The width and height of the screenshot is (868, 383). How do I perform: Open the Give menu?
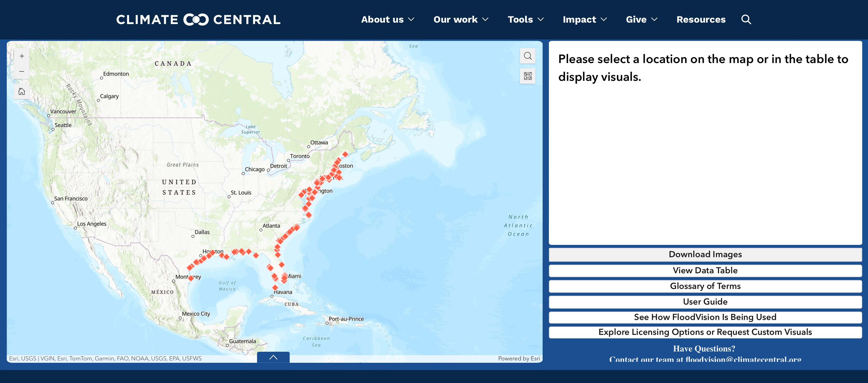pyautogui.click(x=641, y=19)
